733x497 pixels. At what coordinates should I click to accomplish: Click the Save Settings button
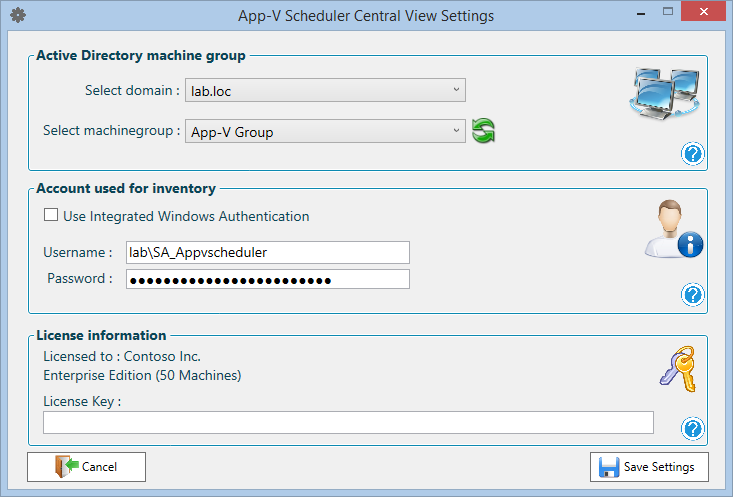pos(650,467)
